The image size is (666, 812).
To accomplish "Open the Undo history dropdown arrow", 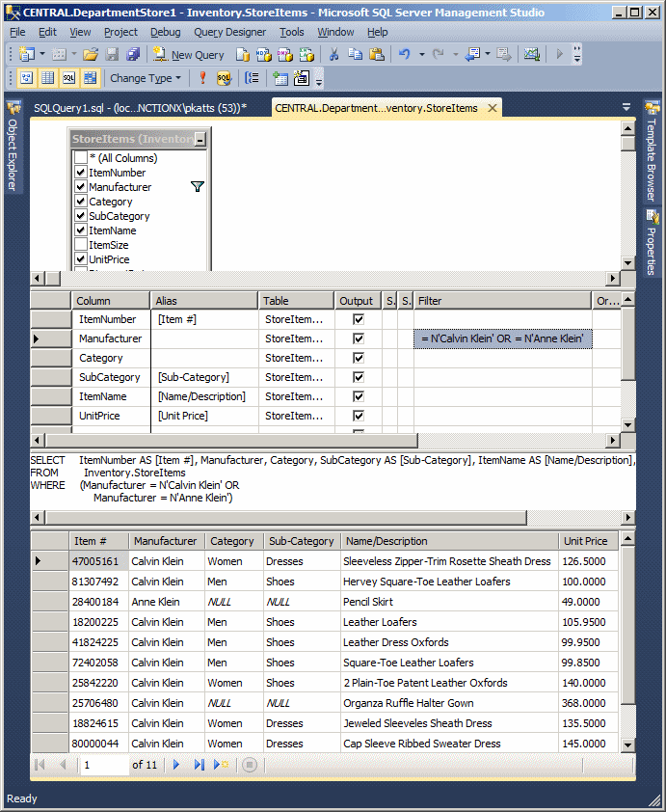I will (x=422, y=54).
